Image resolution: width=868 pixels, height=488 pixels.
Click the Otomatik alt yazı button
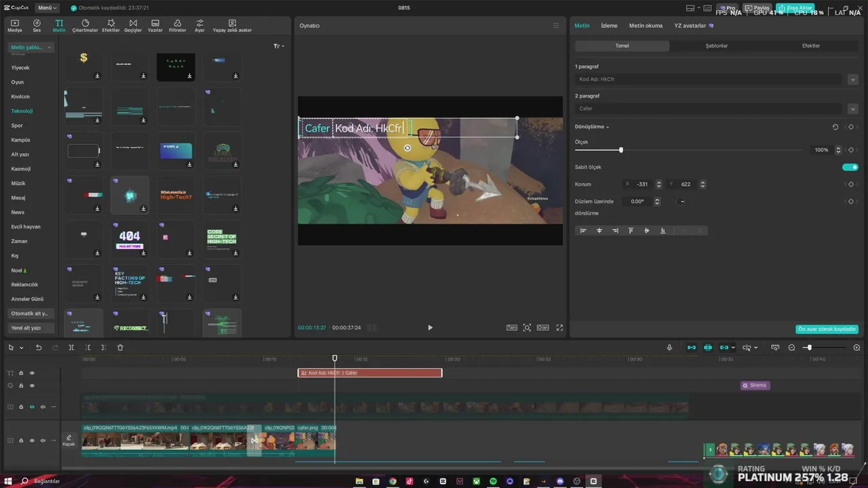click(x=31, y=314)
